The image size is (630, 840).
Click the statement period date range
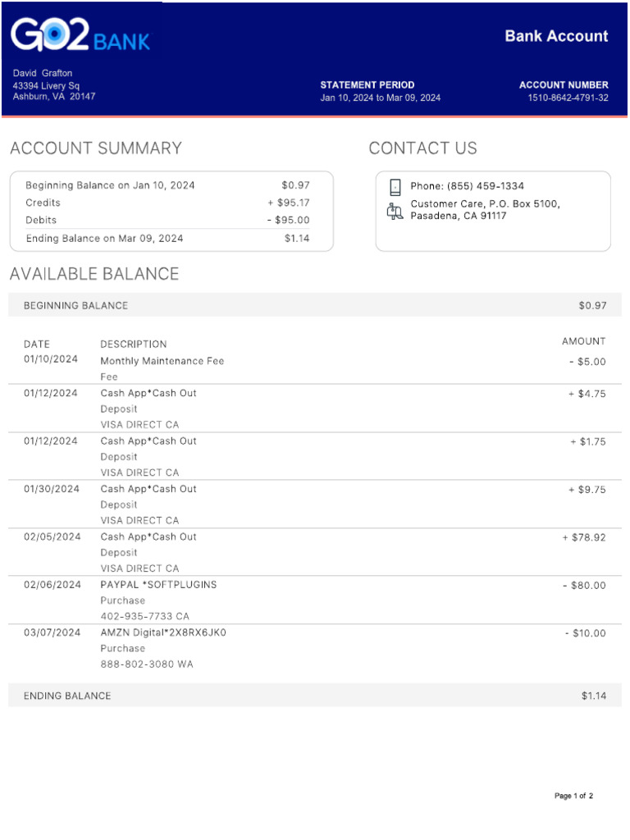(x=380, y=98)
